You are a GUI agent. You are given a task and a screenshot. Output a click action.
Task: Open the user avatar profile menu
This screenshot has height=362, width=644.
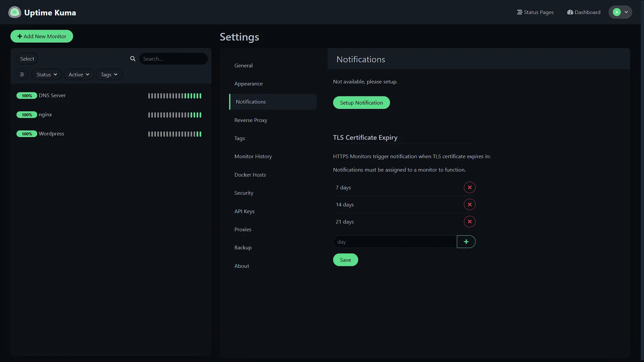click(620, 12)
